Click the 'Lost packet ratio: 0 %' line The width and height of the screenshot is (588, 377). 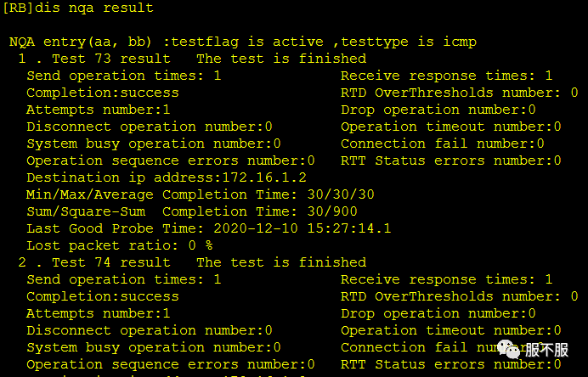pos(120,245)
